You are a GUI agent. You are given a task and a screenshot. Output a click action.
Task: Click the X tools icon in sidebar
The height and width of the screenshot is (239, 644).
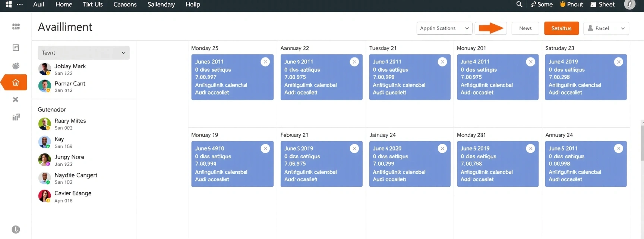(16, 100)
